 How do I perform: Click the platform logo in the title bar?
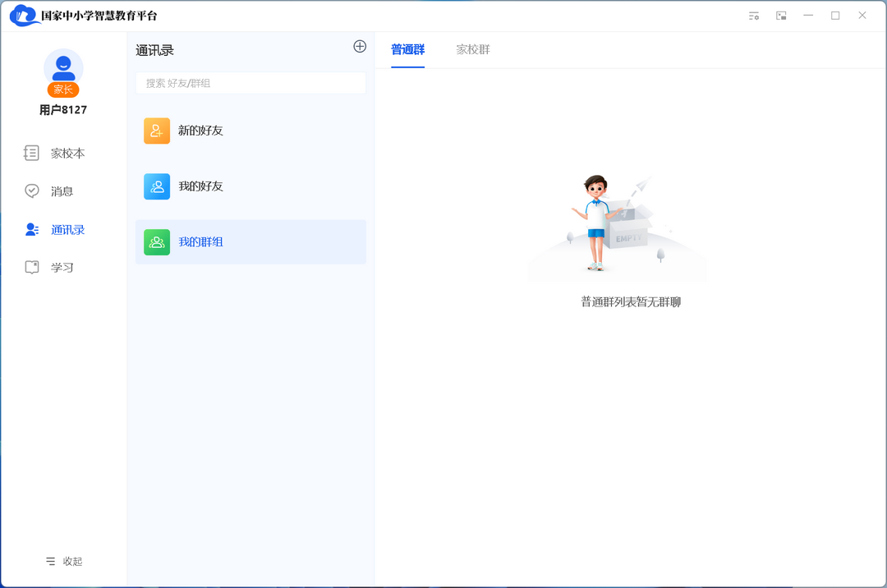click(24, 15)
